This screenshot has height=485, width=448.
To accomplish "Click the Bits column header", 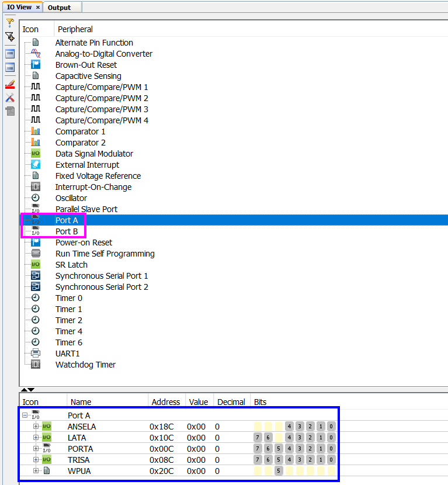I will pos(260,402).
